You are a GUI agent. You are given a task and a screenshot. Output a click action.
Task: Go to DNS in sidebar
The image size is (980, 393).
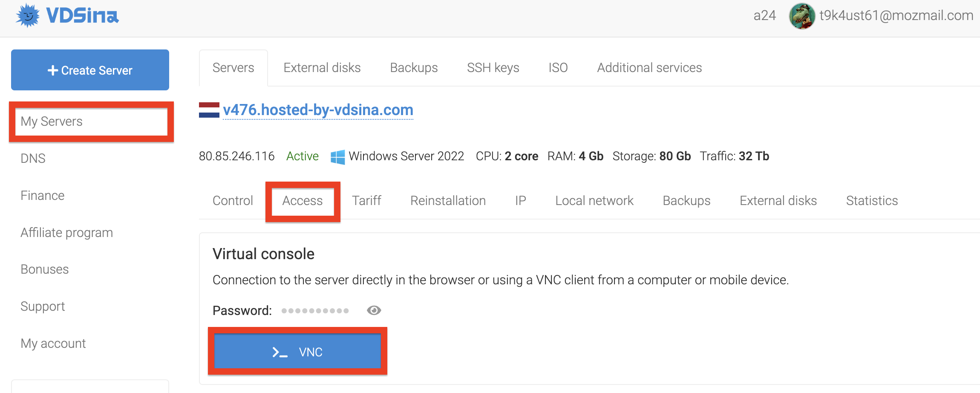click(33, 158)
